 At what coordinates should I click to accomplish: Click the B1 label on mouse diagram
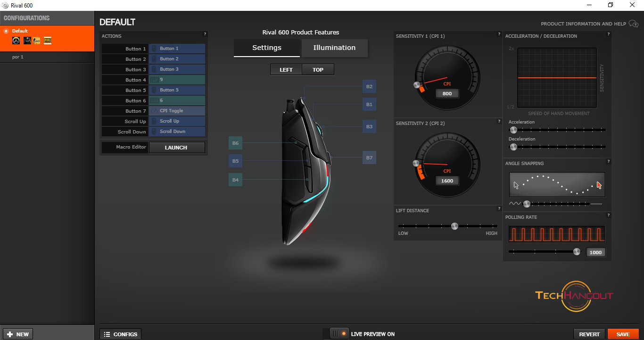[369, 104]
